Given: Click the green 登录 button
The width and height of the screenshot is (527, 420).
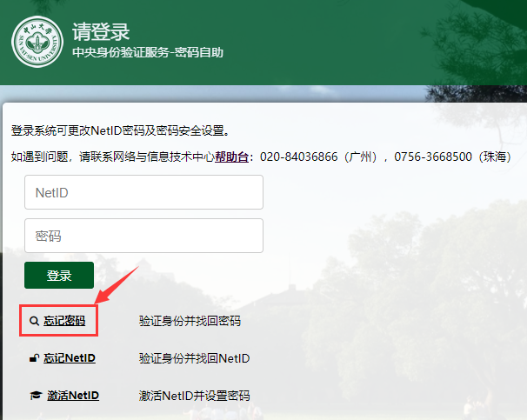Looking at the screenshot, I should [59, 275].
